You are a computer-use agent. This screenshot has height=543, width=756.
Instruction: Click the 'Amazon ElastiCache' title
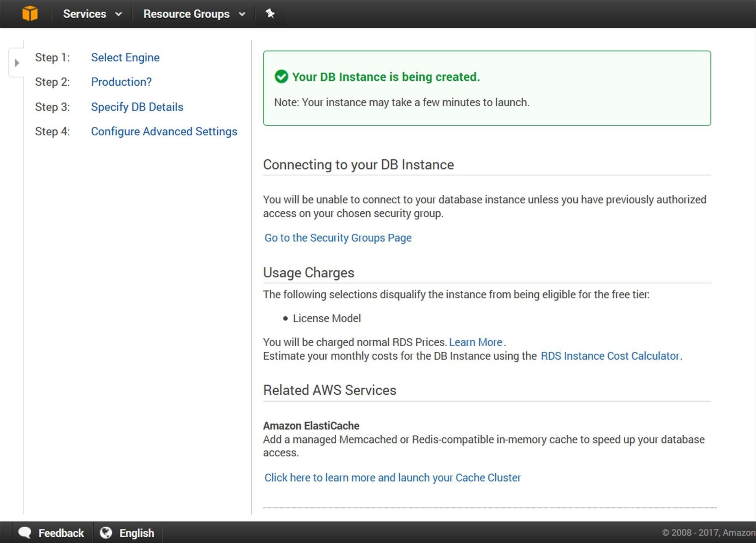click(311, 426)
